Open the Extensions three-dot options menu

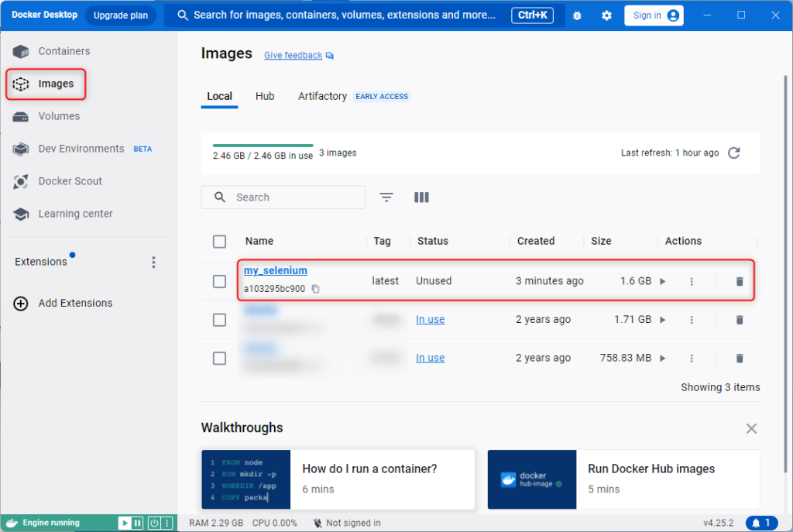[154, 262]
